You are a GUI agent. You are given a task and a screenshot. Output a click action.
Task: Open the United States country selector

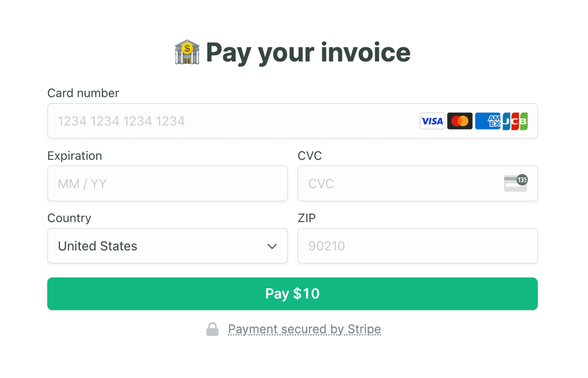pos(168,246)
